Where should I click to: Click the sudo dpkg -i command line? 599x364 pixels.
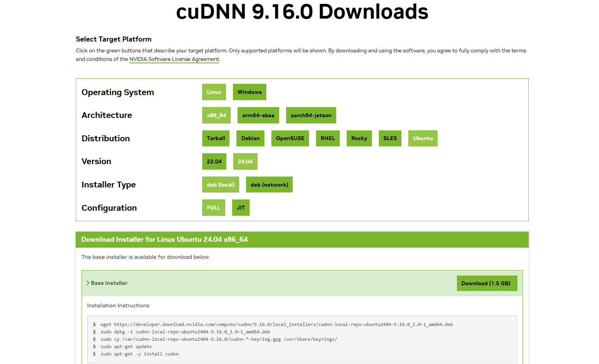[185, 332]
